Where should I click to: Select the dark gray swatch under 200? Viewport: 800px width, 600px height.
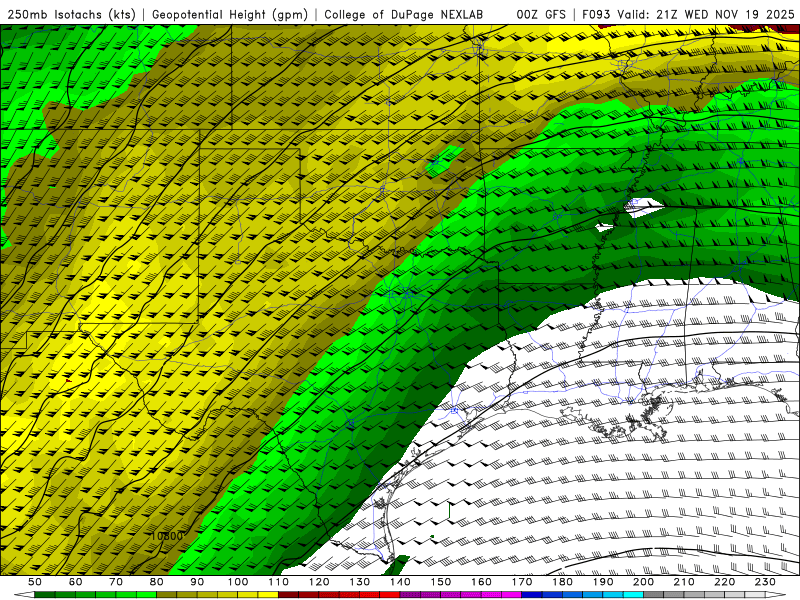[x=654, y=595]
